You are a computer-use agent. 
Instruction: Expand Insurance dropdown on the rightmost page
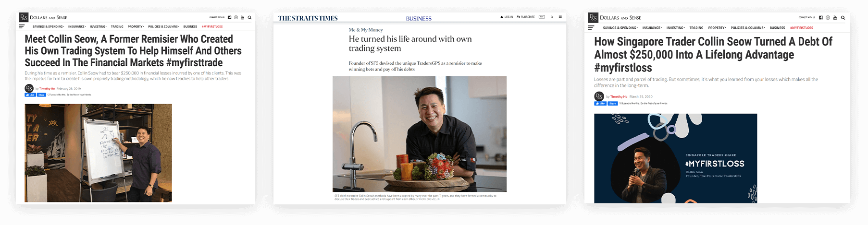[x=652, y=28]
